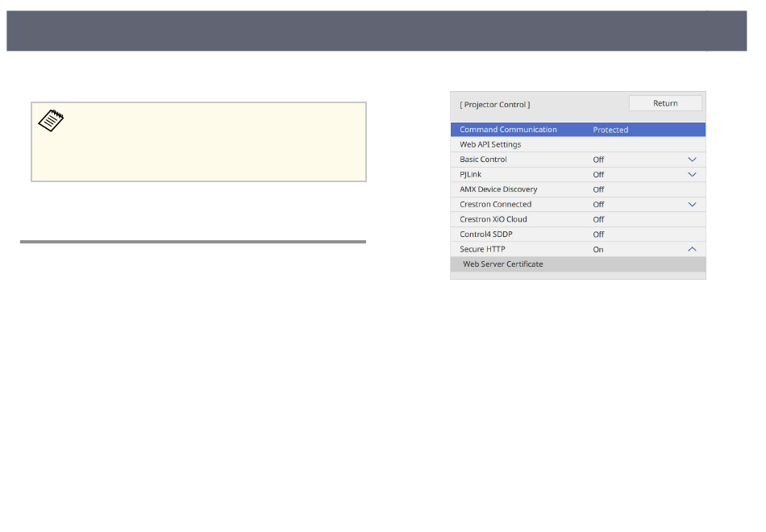Click the Off value for PJLink
Screen dimensions: 766x532
coord(598,175)
